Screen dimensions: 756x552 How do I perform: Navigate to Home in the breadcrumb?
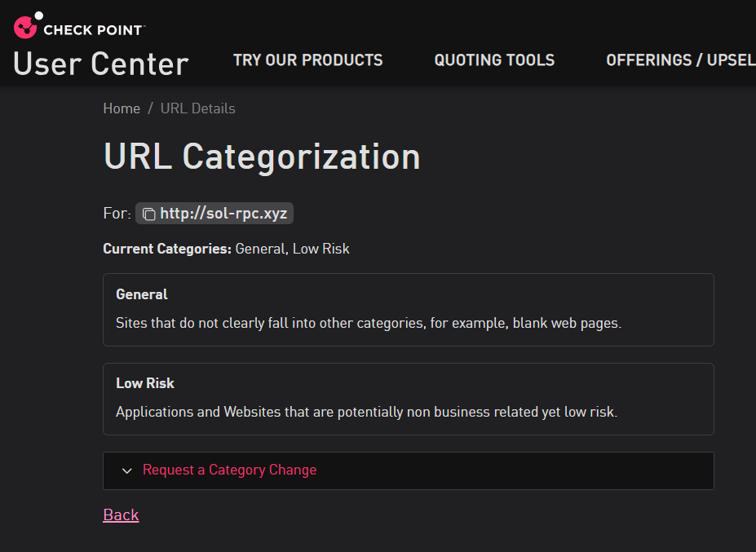click(x=122, y=108)
